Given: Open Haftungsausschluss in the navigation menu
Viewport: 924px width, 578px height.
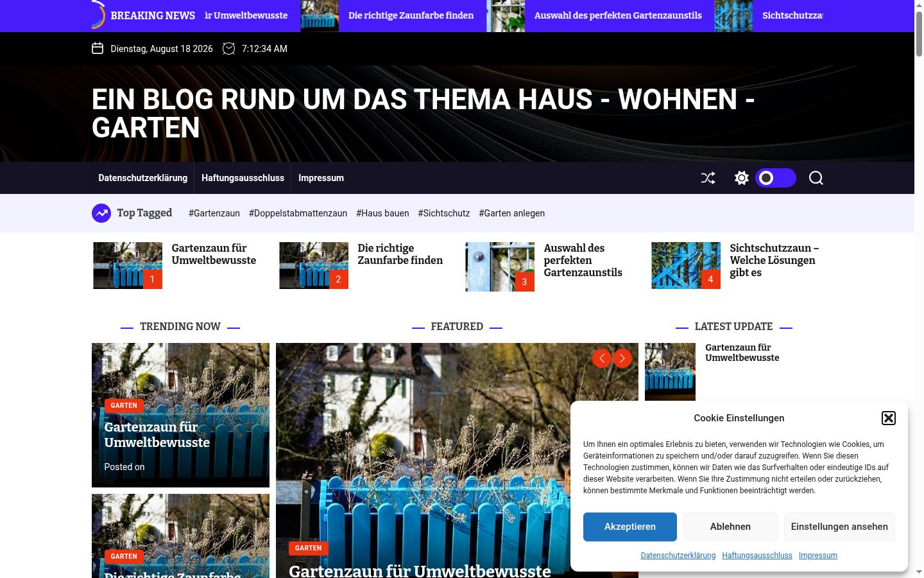Looking at the screenshot, I should pos(243,178).
